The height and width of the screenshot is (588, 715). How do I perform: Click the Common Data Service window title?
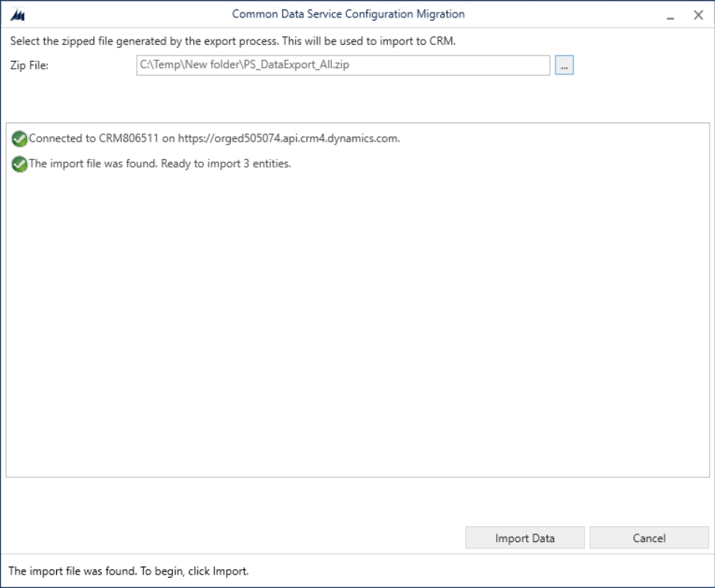click(x=348, y=14)
